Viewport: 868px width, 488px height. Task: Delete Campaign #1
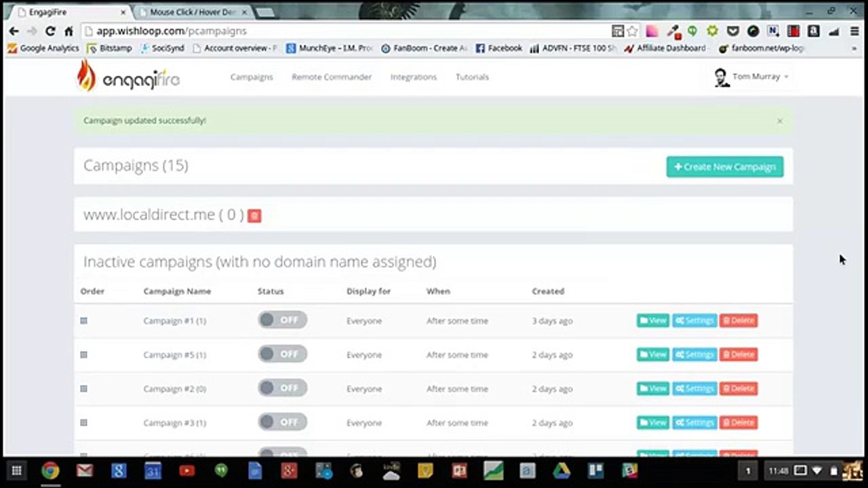pyautogui.click(x=738, y=321)
